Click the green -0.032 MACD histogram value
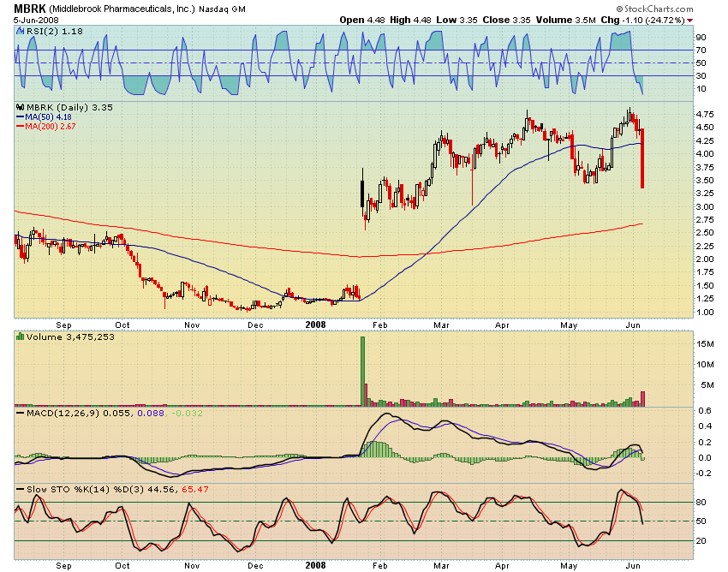The width and height of the screenshot is (728, 572). point(187,413)
